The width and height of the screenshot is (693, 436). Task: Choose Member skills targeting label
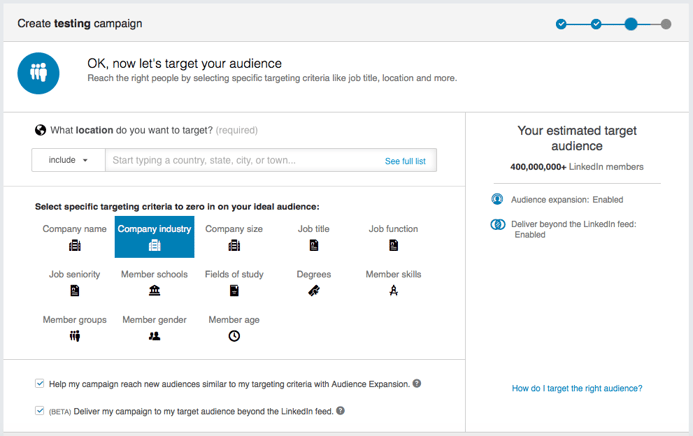393,274
